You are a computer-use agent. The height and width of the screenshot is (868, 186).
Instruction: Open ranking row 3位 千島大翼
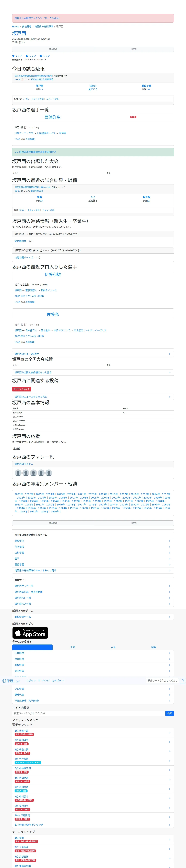(93, 751)
